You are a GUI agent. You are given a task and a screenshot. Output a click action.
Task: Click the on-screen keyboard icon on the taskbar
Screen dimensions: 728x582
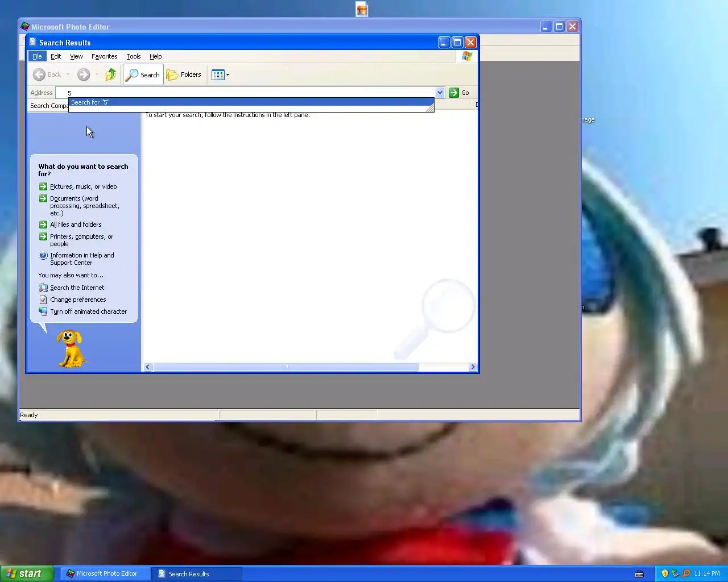[639, 573]
